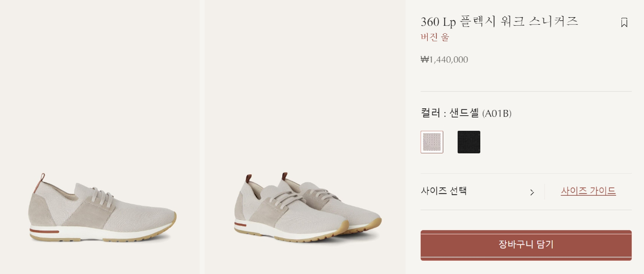Open the 사이즈 선택 size selector
The width and height of the screenshot is (644, 274).
pos(478,191)
